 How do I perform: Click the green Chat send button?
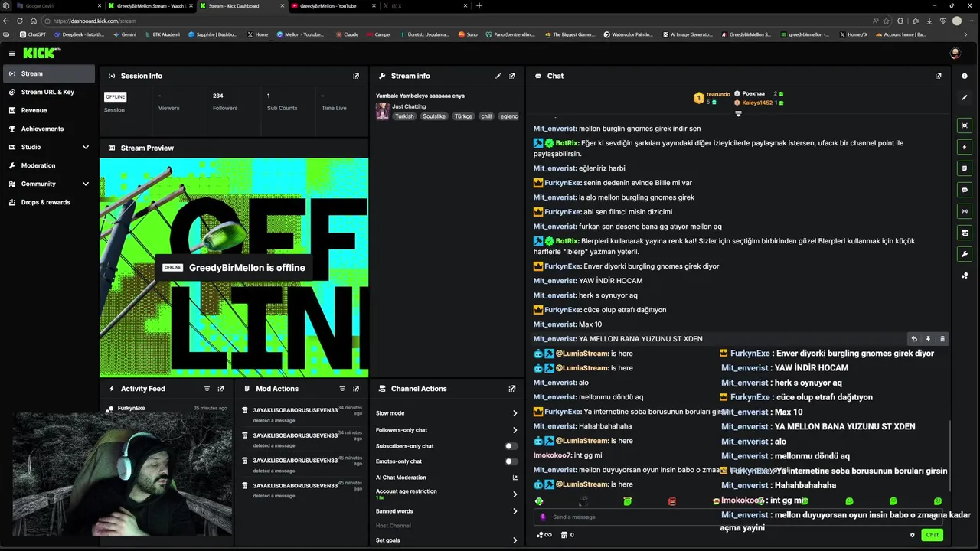(932, 535)
